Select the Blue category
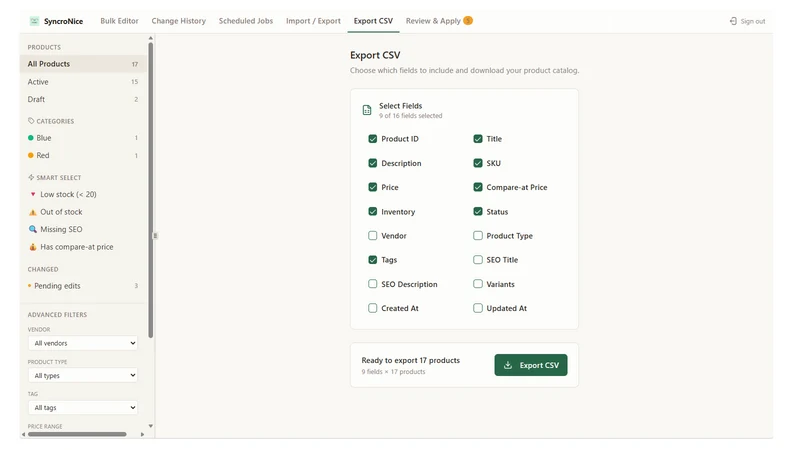Screen dimensions: 800x450 point(83,138)
